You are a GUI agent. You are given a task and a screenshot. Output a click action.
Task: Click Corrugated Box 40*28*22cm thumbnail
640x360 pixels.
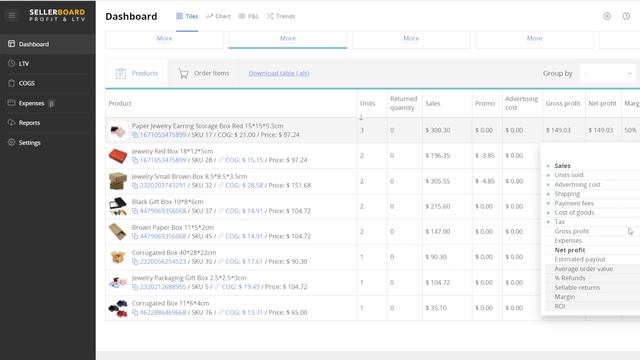pos(118,257)
